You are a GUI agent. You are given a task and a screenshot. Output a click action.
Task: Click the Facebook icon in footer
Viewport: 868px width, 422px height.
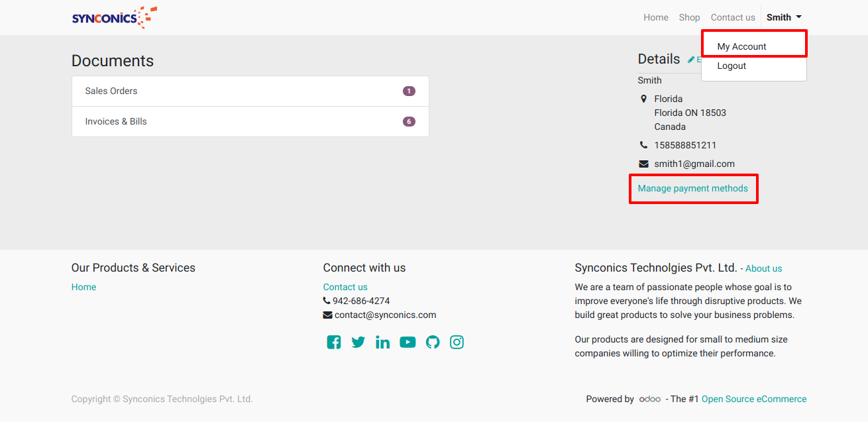tap(334, 342)
